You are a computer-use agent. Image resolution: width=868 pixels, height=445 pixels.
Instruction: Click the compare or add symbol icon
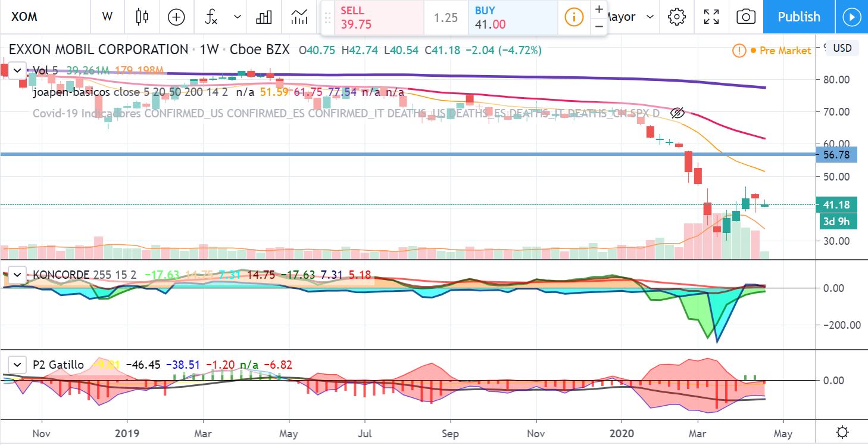pyautogui.click(x=176, y=17)
